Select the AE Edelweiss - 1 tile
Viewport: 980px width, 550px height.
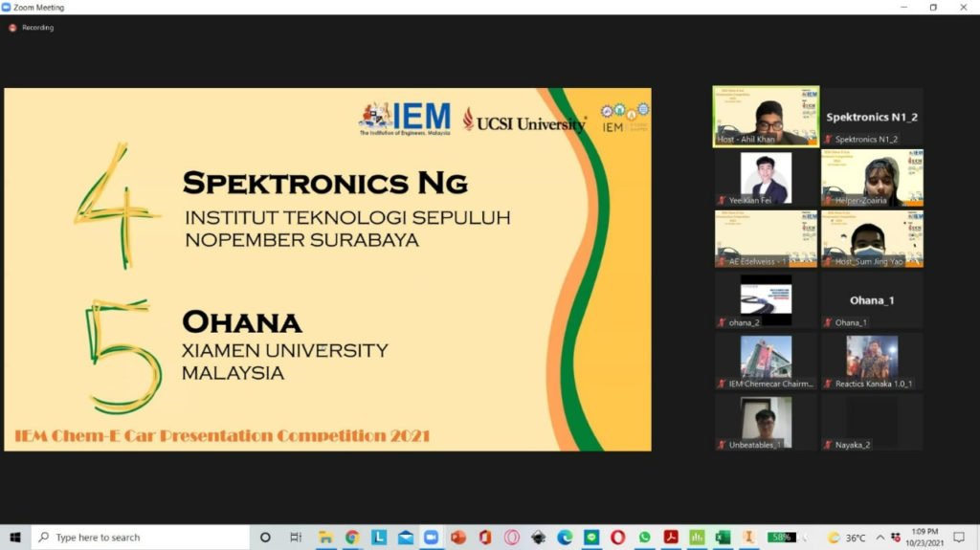pos(766,239)
